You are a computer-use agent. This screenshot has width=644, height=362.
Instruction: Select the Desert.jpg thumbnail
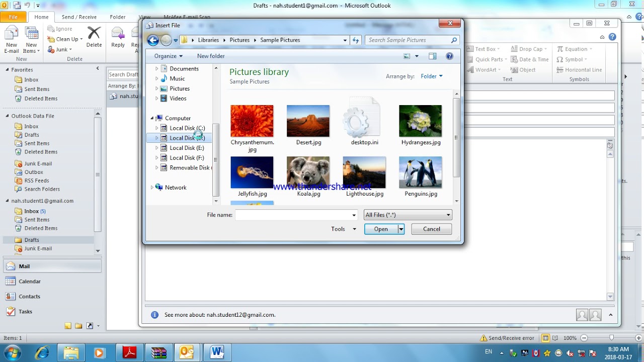[x=308, y=121]
